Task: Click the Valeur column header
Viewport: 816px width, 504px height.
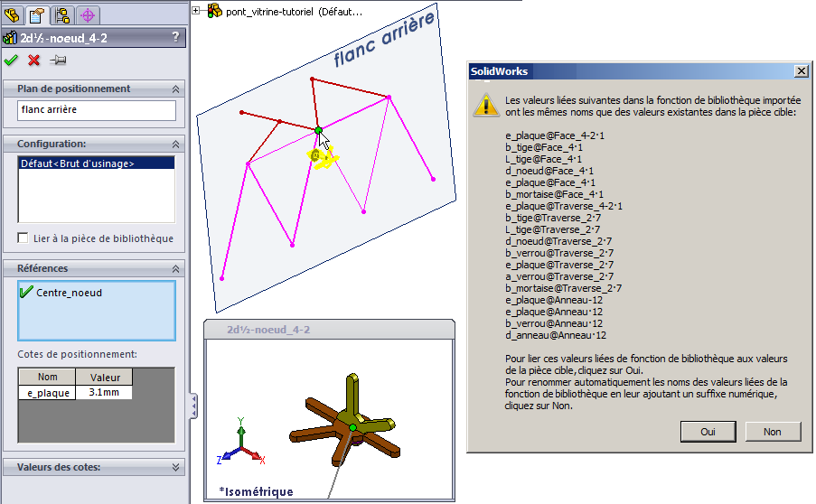Action: 105,377
